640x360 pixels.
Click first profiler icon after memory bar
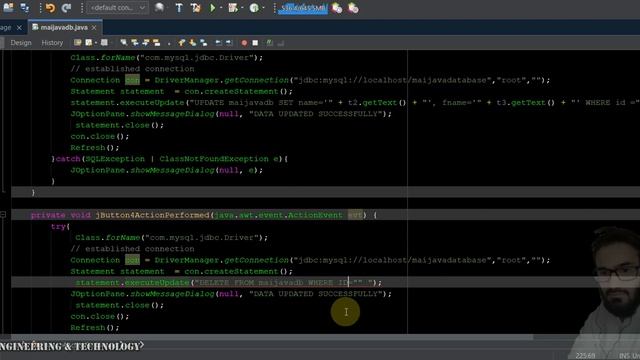(337, 8)
